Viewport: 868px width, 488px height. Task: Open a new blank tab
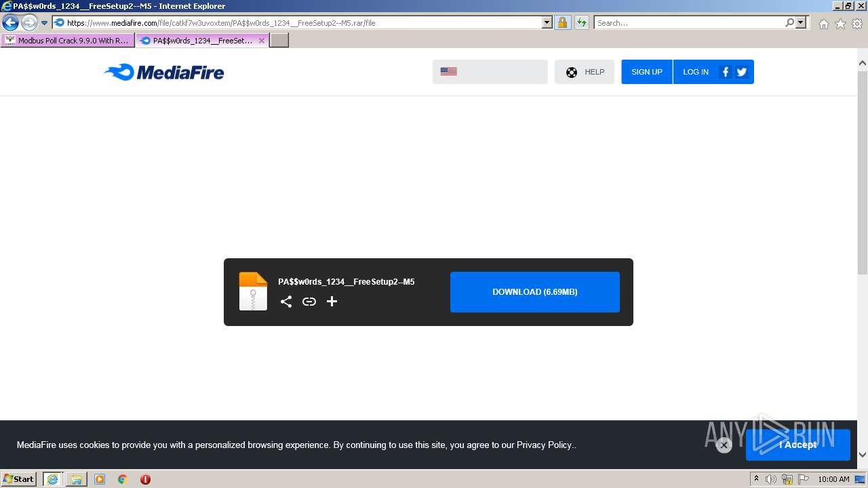[279, 41]
